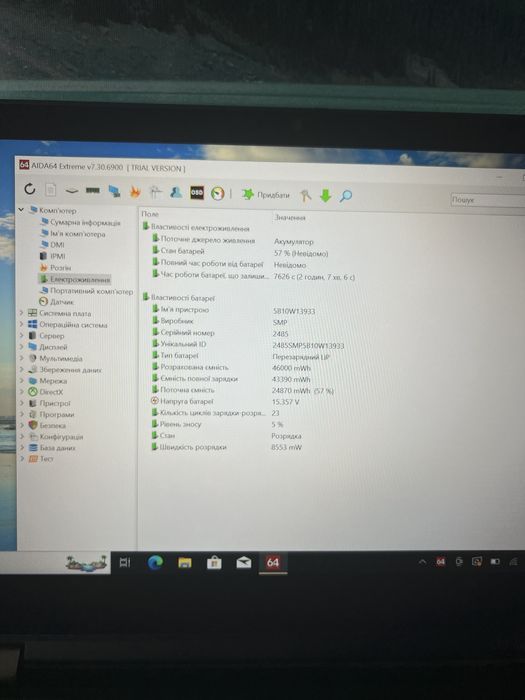Click the keys product key icon

pos(305,195)
